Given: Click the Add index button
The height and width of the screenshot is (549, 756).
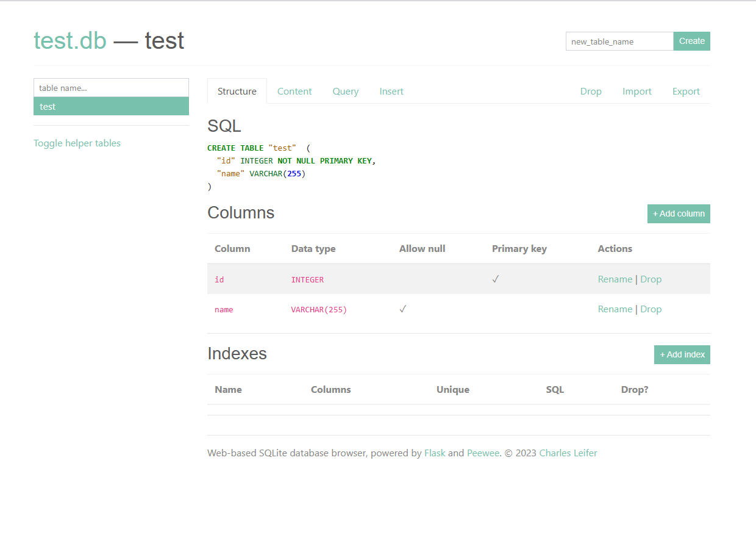Looking at the screenshot, I should coord(682,354).
